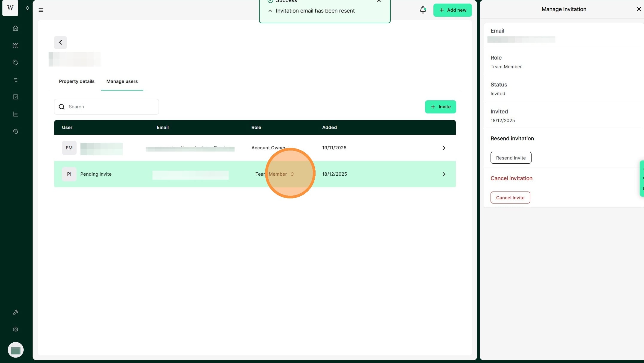The width and height of the screenshot is (644, 363).
Task: Click the wrench tools icon
Action: coord(16,312)
